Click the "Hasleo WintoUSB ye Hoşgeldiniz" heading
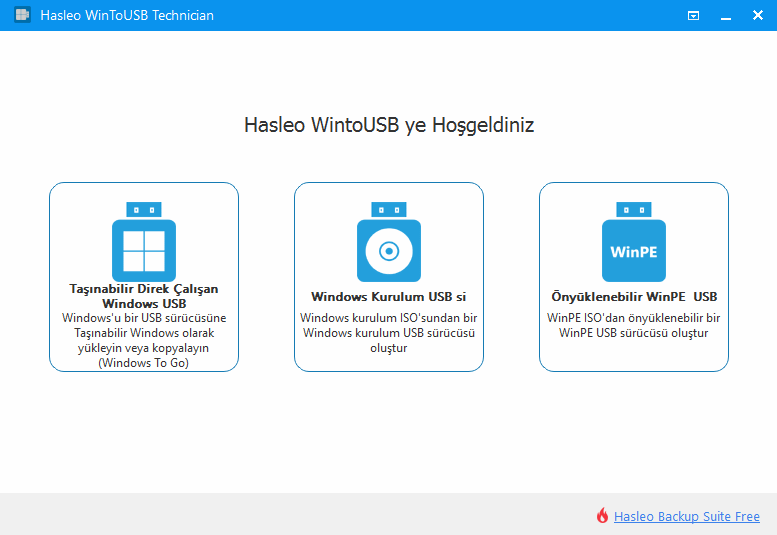 (x=388, y=126)
